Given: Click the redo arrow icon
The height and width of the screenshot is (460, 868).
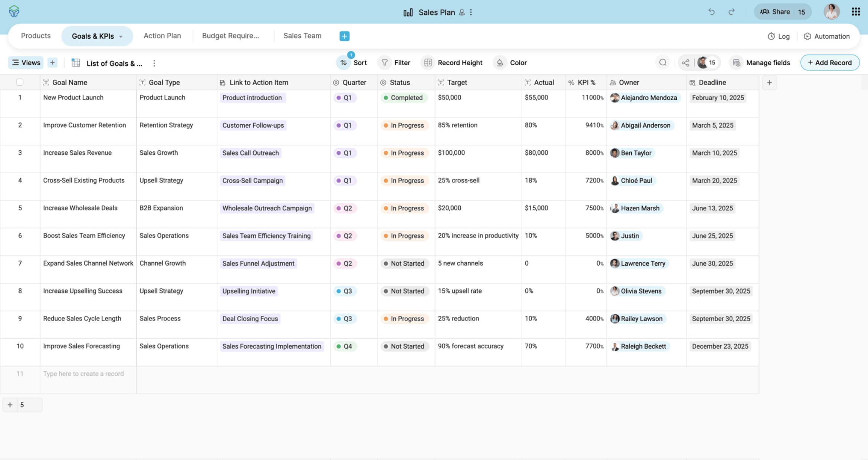Looking at the screenshot, I should coord(731,12).
